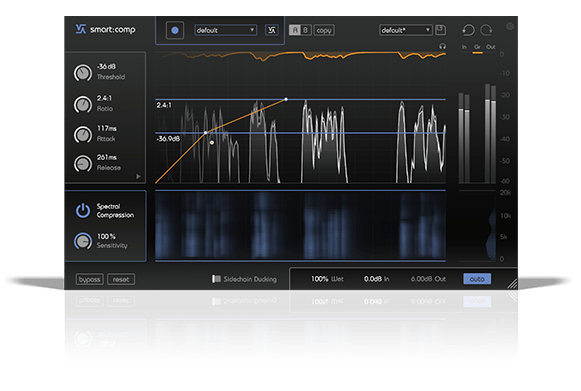581x391 pixels.
Task: Click the reset button
Action: (121, 279)
